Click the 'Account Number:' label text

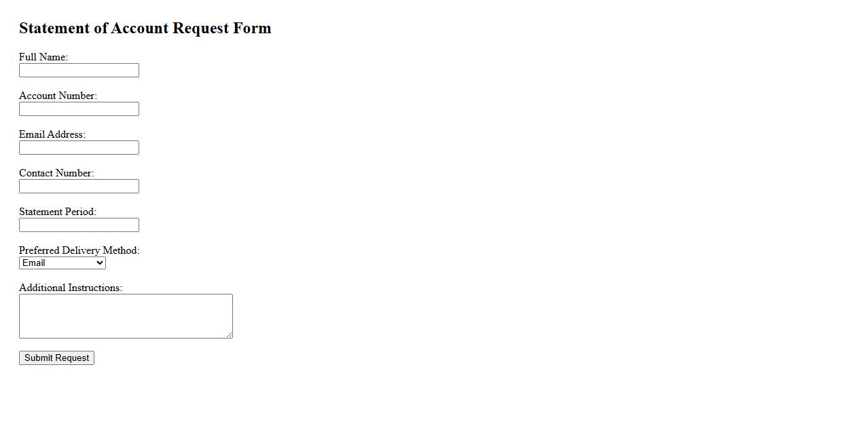tap(58, 96)
